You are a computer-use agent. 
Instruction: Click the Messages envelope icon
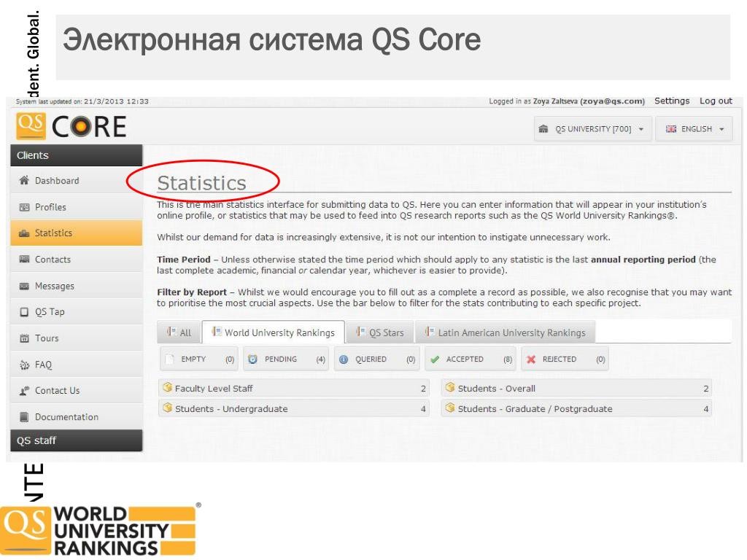(24, 286)
